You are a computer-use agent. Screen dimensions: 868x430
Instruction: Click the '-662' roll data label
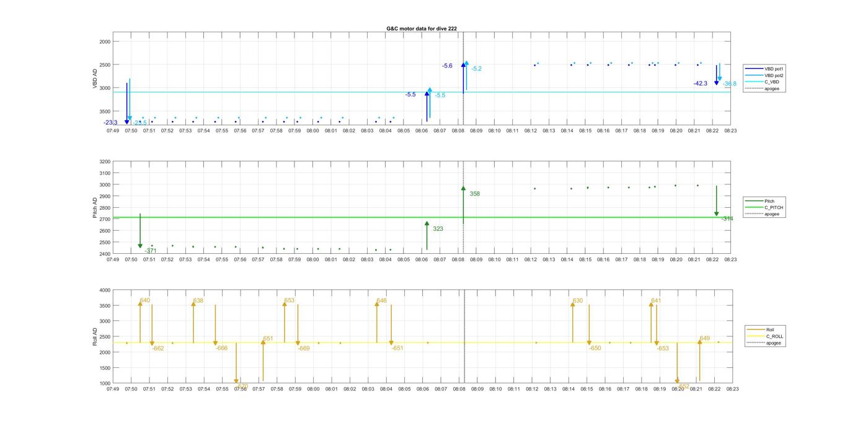click(x=158, y=349)
